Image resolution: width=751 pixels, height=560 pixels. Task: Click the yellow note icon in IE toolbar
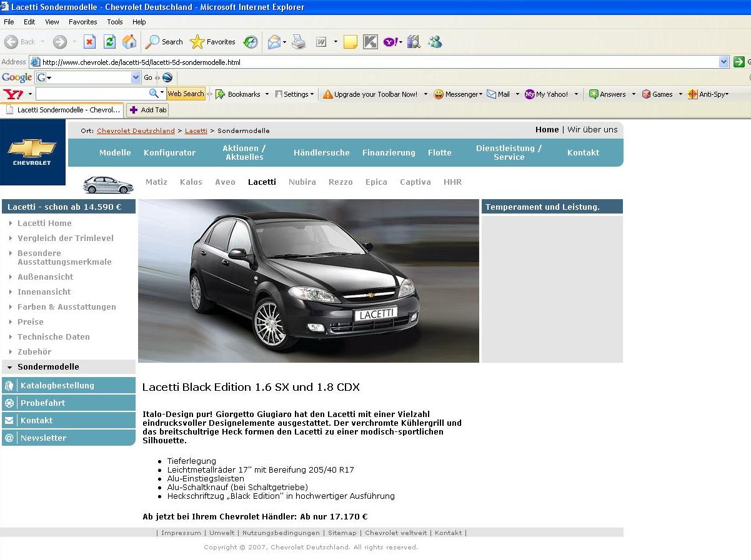tap(351, 42)
